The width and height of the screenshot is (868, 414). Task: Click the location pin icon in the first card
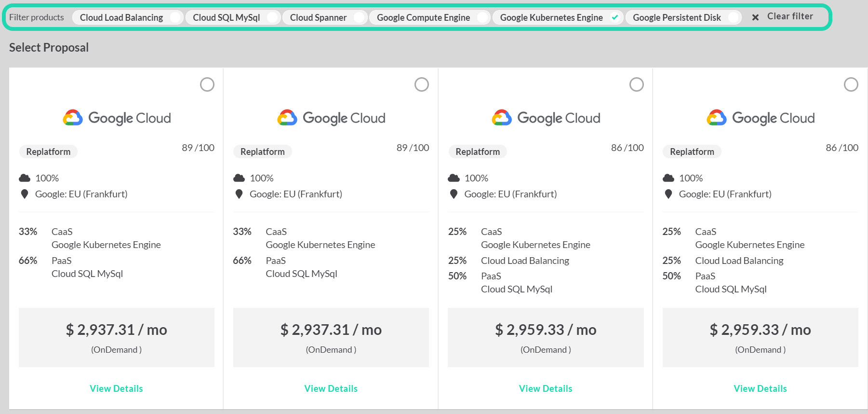coord(25,194)
